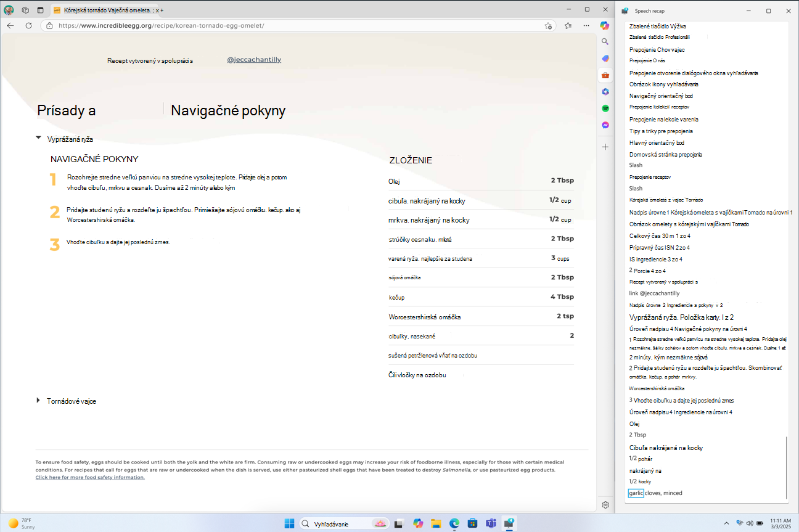This screenshot has width=799, height=532.
Task: Open Edge Settings and more menu
Action: (x=586, y=26)
